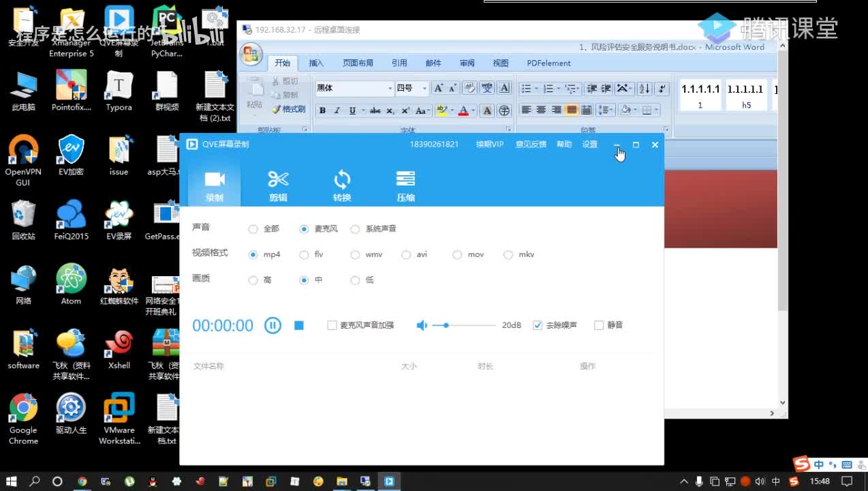Open the 压缩 (Compress) tab
This screenshot has height=491, width=868.
click(x=406, y=185)
